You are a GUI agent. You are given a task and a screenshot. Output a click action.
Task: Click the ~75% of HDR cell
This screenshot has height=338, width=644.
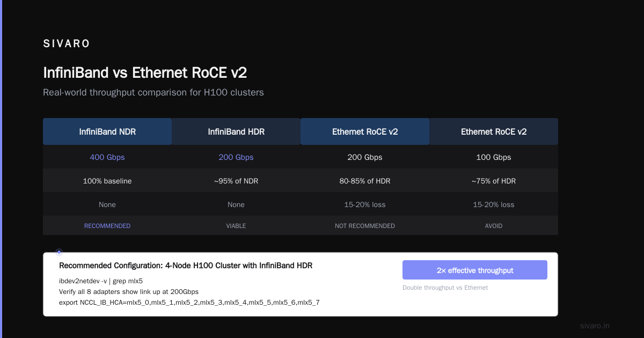click(x=494, y=181)
